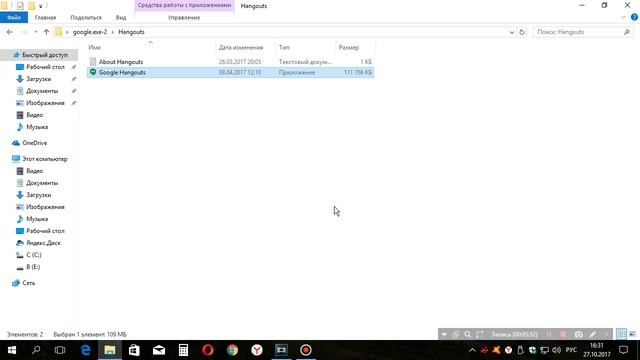Select the Средства работы с приложениями contextual tab

[184, 5]
